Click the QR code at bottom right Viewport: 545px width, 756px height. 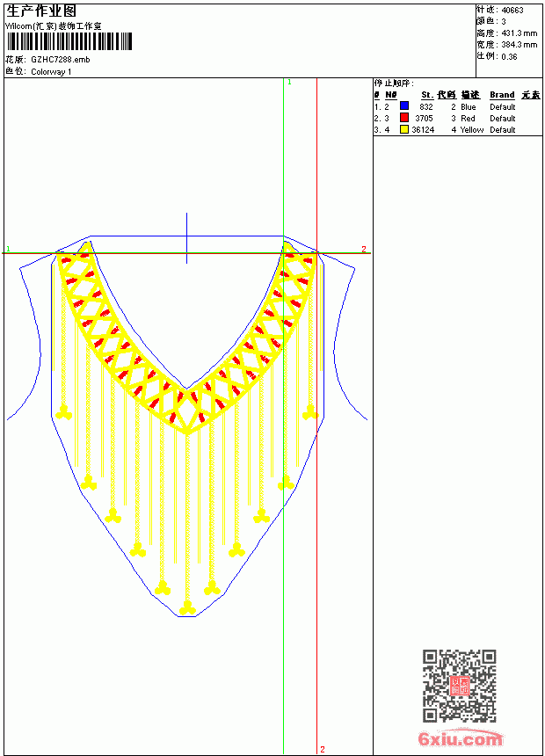click(460, 686)
